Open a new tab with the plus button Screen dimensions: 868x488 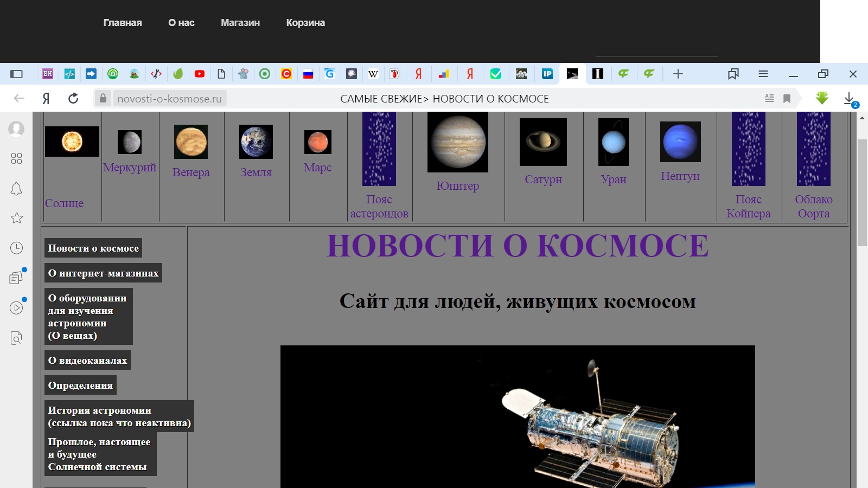(678, 74)
